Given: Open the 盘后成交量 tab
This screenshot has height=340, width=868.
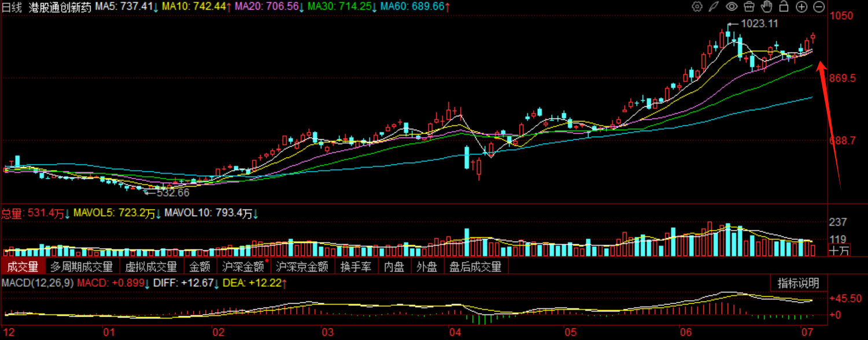Looking at the screenshot, I should [476, 267].
